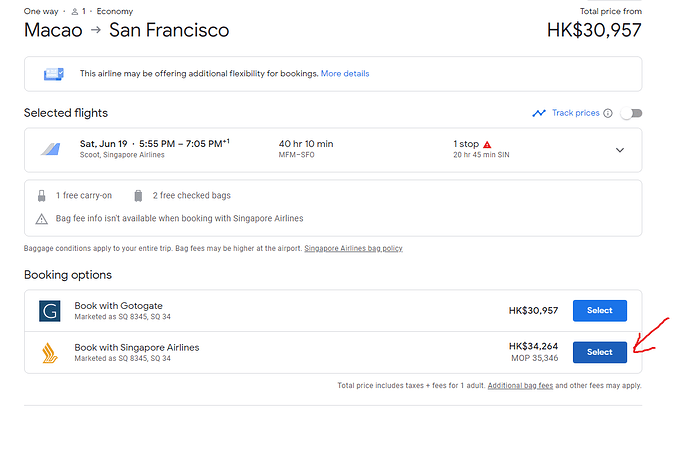The height and width of the screenshot is (463, 690).
Task: Open Singapore Airlines bag policy link
Action: click(353, 248)
